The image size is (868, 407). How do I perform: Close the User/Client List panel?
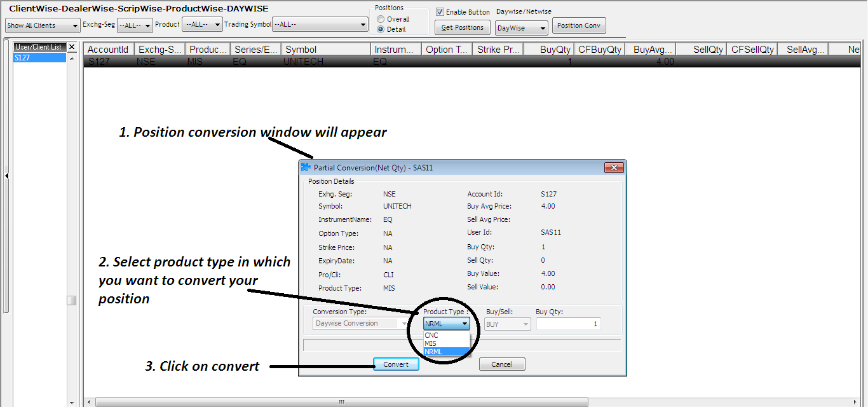click(72, 47)
